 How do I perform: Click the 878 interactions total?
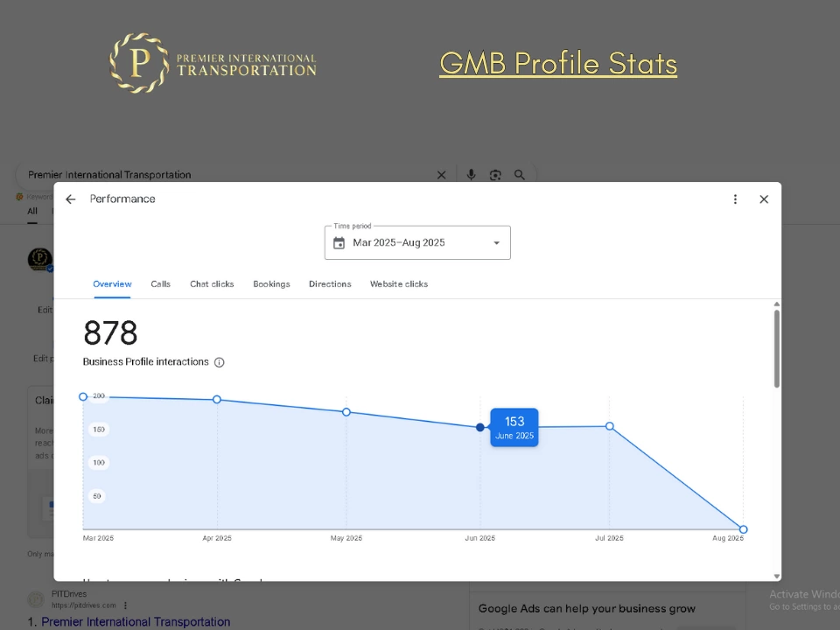(110, 332)
